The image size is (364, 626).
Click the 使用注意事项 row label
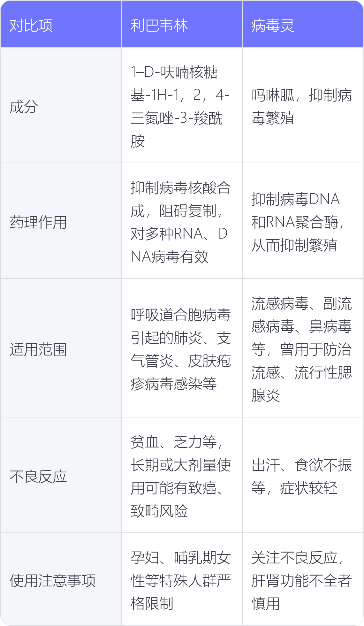click(53, 581)
